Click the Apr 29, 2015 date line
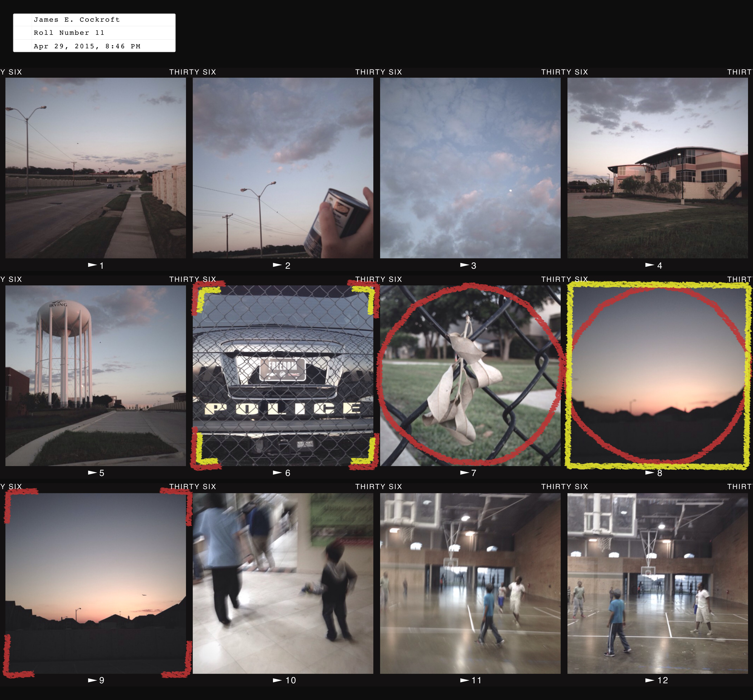The height and width of the screenshot is (700, 753). pyautogui.click(x=87, y=46)
